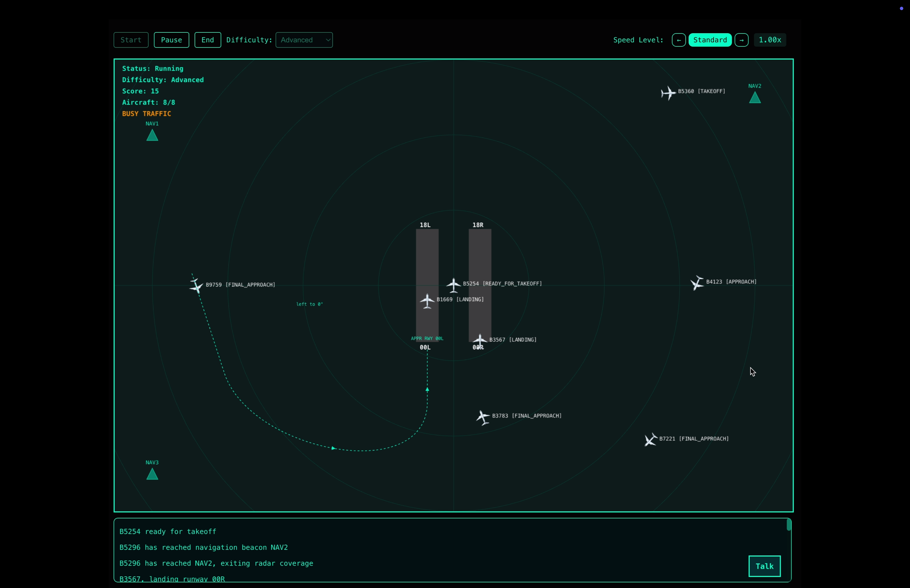Open the Difficulty dropdown set to Advanced

[x=304, y=40]
